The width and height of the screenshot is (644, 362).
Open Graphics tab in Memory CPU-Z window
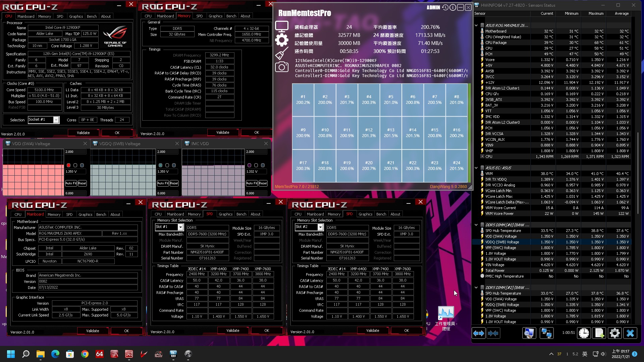click(215, 16)
